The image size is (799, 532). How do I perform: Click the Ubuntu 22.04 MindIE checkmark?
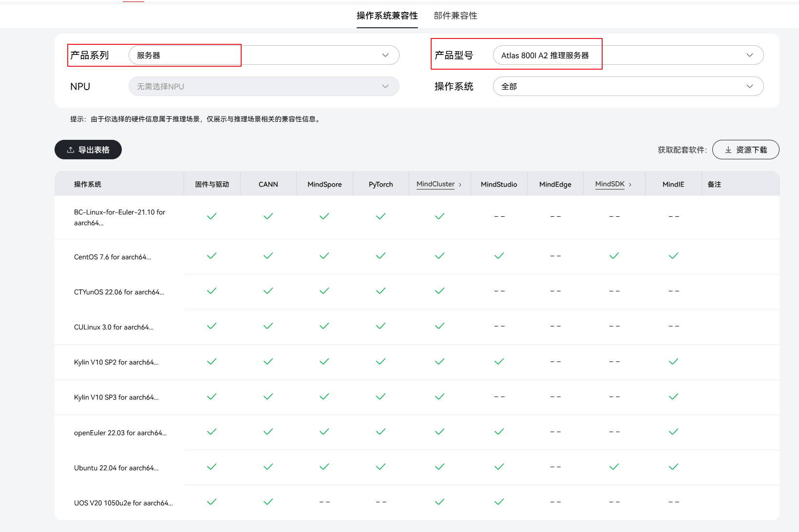(673, 467)
